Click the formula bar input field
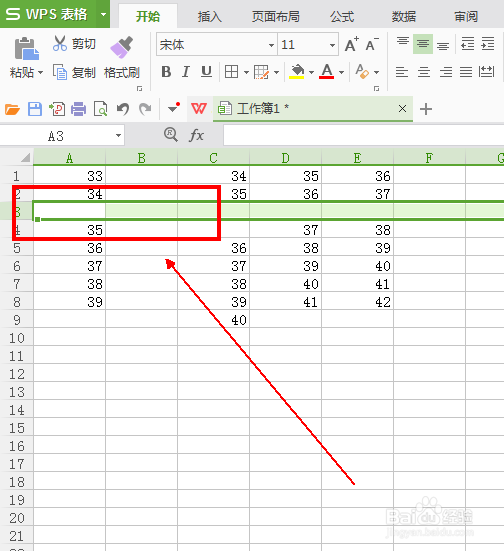 (x=363, y=135)
